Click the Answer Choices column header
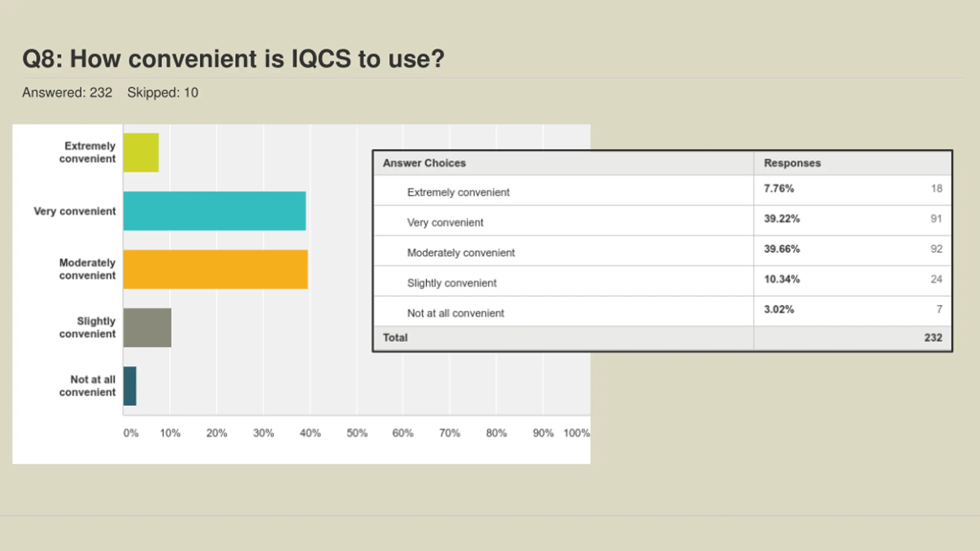Viewport: 980px width, 551px height. [x=424, y=163]
